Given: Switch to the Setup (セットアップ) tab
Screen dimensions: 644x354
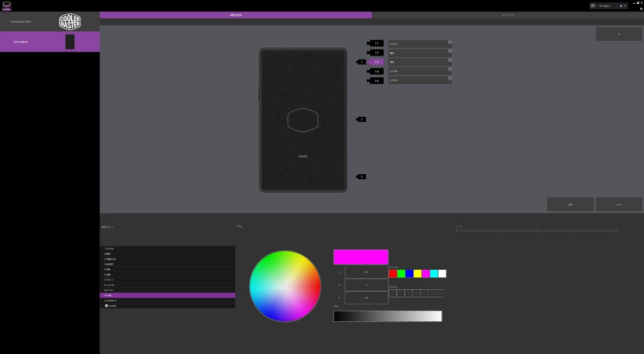Looking at the screenshot, I should coord(508,15).
